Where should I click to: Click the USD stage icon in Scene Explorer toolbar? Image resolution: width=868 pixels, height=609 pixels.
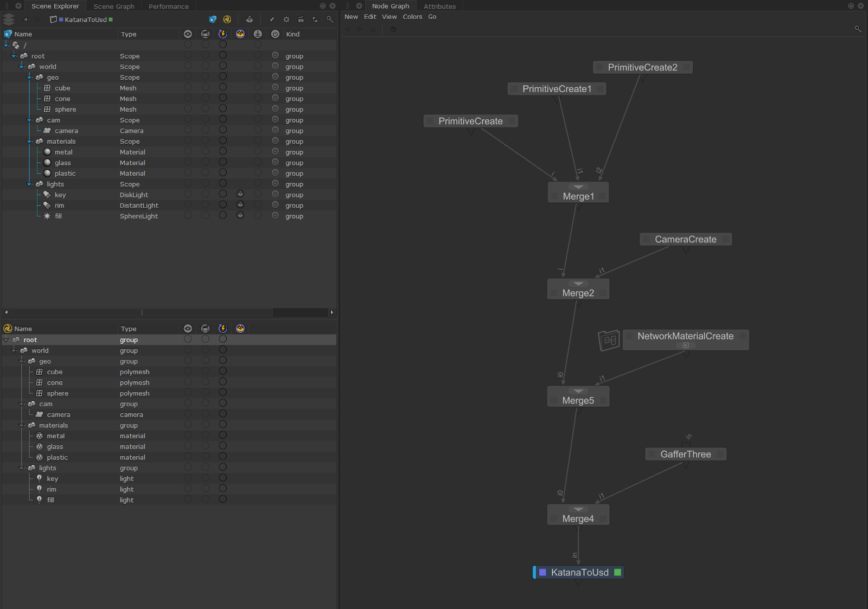point(213,20)
